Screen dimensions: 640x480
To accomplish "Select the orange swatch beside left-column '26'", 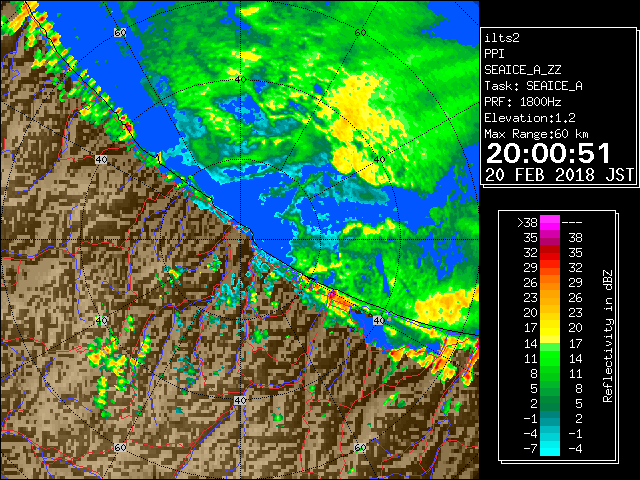I will (550, 283).
